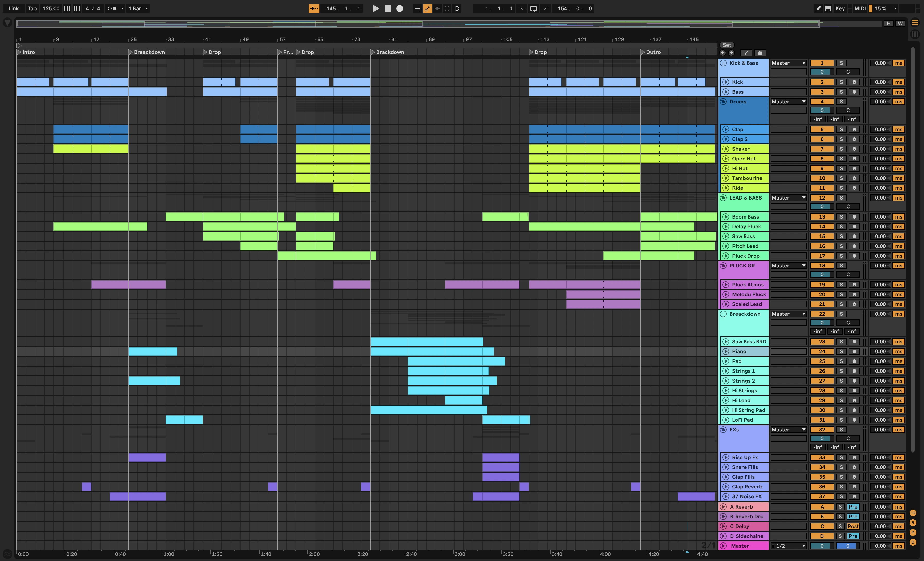Viewport: 924px width, 561px height.
Task: Toggle the Loop switch
Action: pos(533,8)
